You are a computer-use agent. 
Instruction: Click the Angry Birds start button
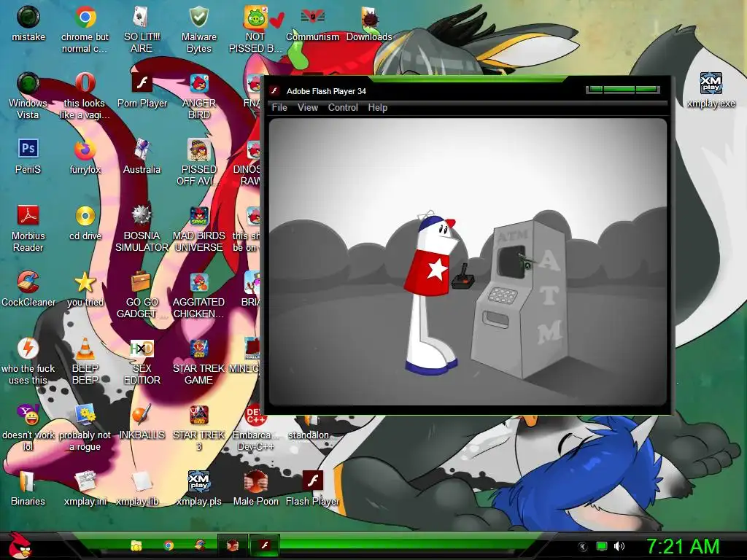[x=20, y=545]
